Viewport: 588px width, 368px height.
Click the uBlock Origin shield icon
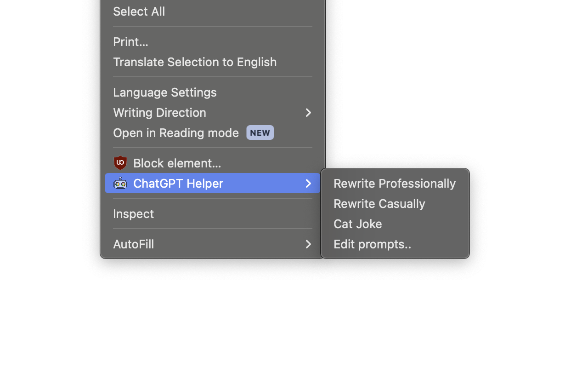coord(119,163)
